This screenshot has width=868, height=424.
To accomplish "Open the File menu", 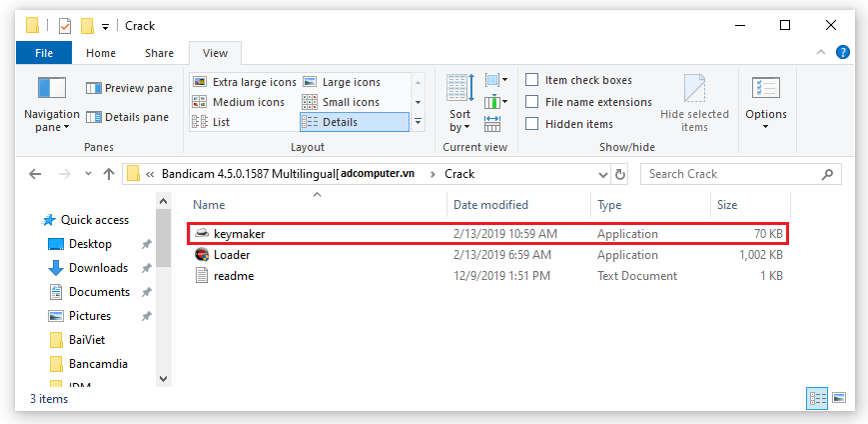I will 44,53.
